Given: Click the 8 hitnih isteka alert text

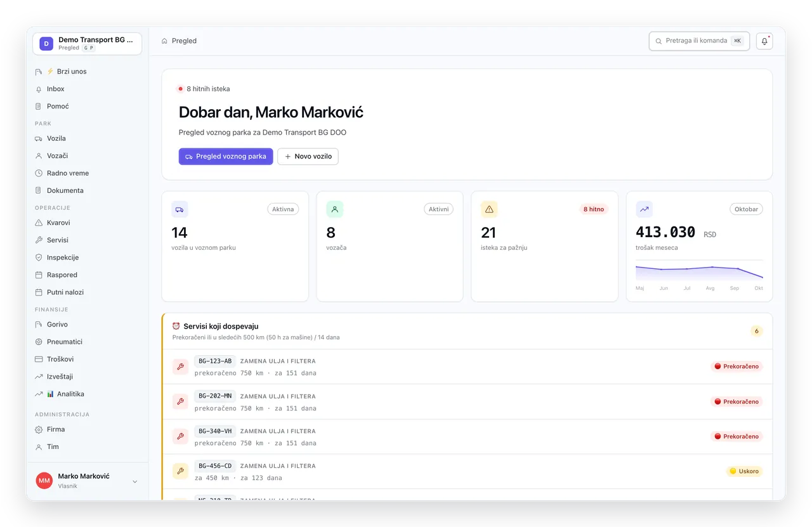Looking at the screenshot, I should click(x=208, y=89).
